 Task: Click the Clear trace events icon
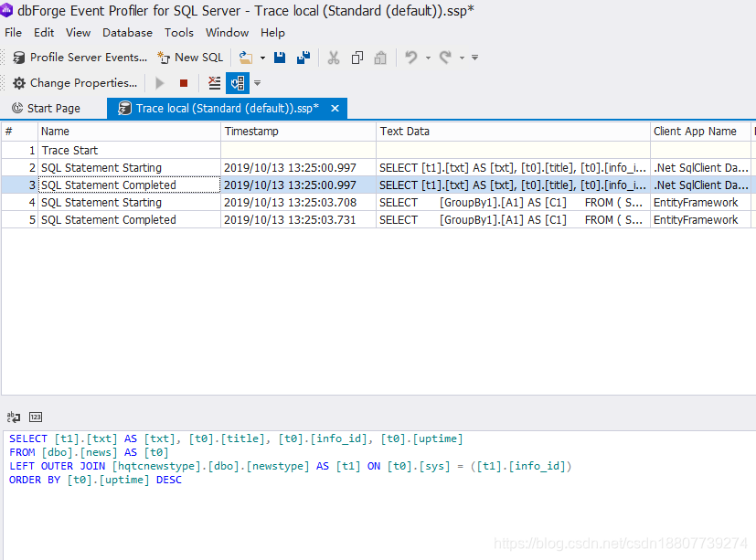click(214, 83)
